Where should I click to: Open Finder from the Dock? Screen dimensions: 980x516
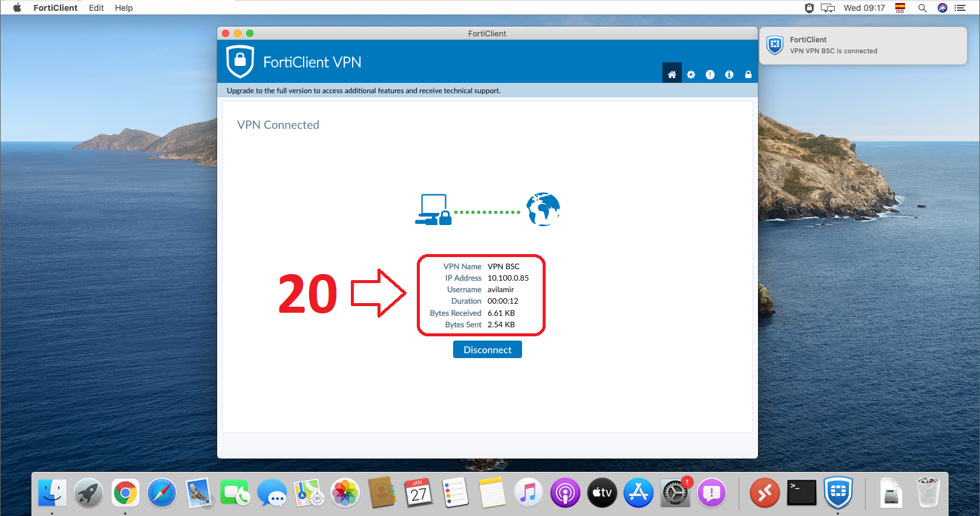[x=53, y=494]
